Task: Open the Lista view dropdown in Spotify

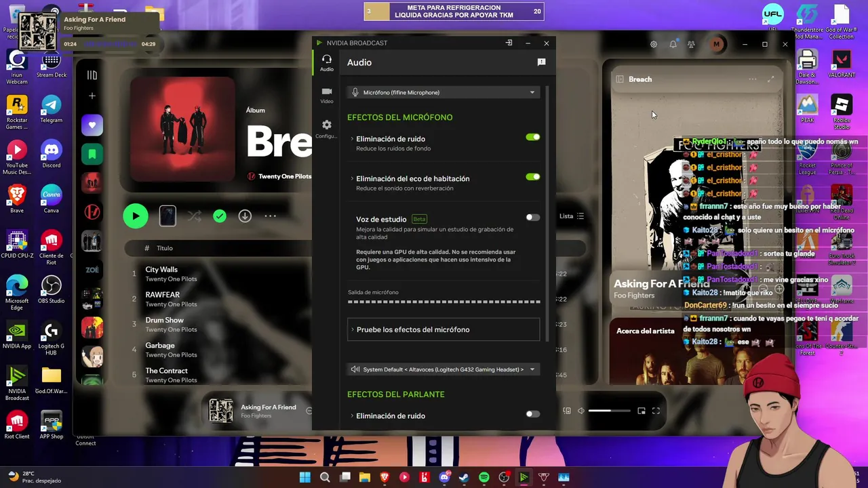Action: point(572,216)
